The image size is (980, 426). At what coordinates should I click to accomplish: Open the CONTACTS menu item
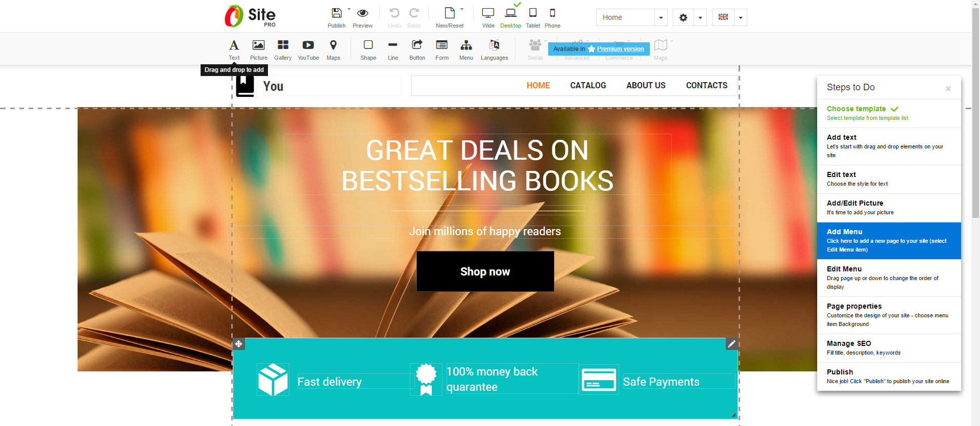coord(706,86)
